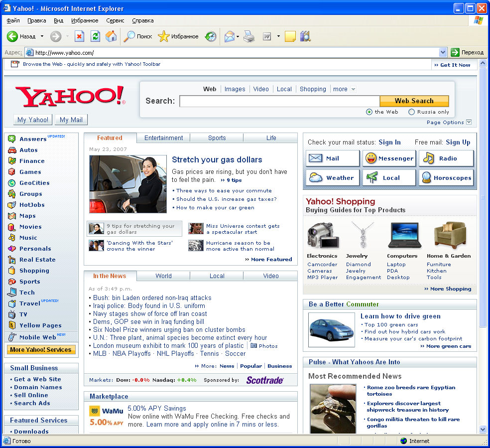Click the Answers icon in Yahoo sidebar

(12, 139)
